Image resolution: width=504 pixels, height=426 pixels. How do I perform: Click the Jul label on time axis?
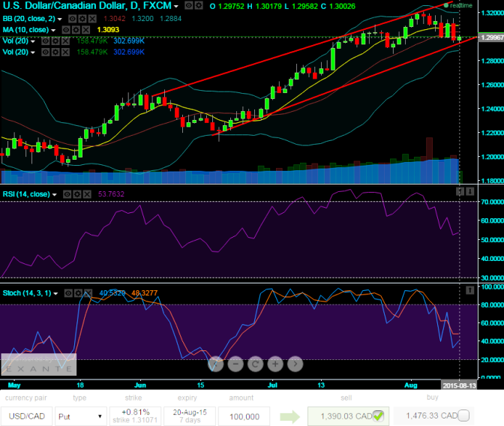click(x=272, y=385)
